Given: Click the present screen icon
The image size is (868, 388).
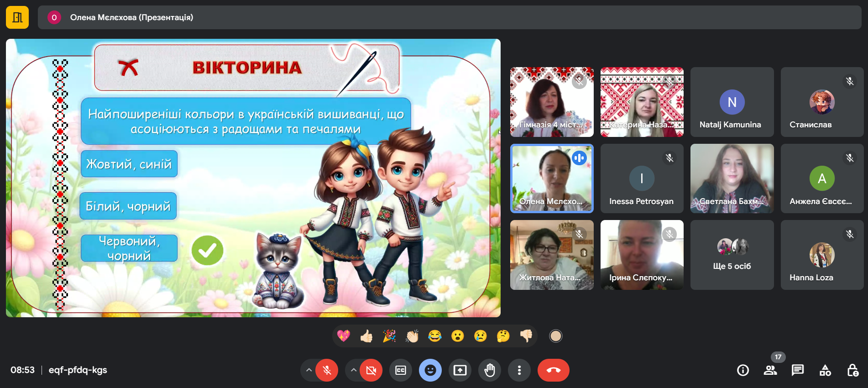Looking at the screenshot, I should point(460,370).
